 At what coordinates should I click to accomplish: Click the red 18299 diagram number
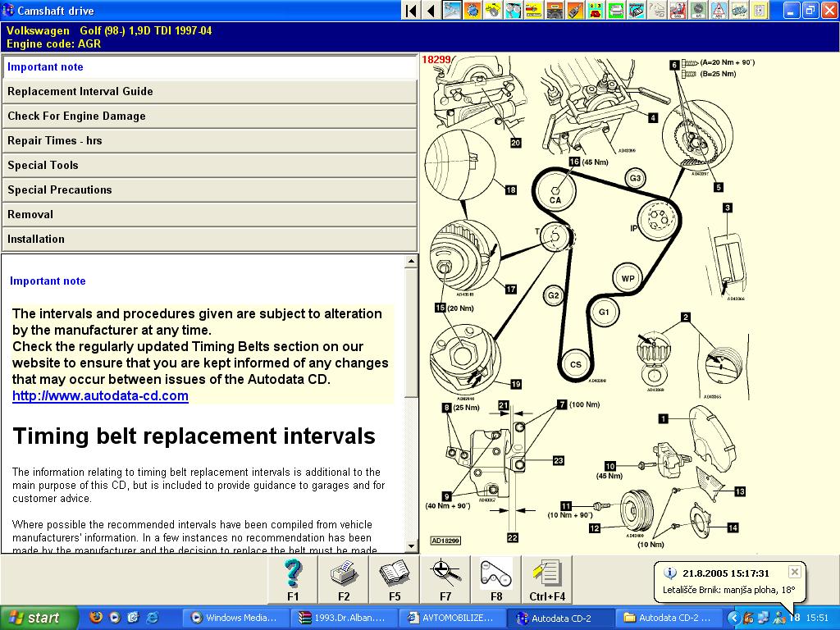(436, 59)
